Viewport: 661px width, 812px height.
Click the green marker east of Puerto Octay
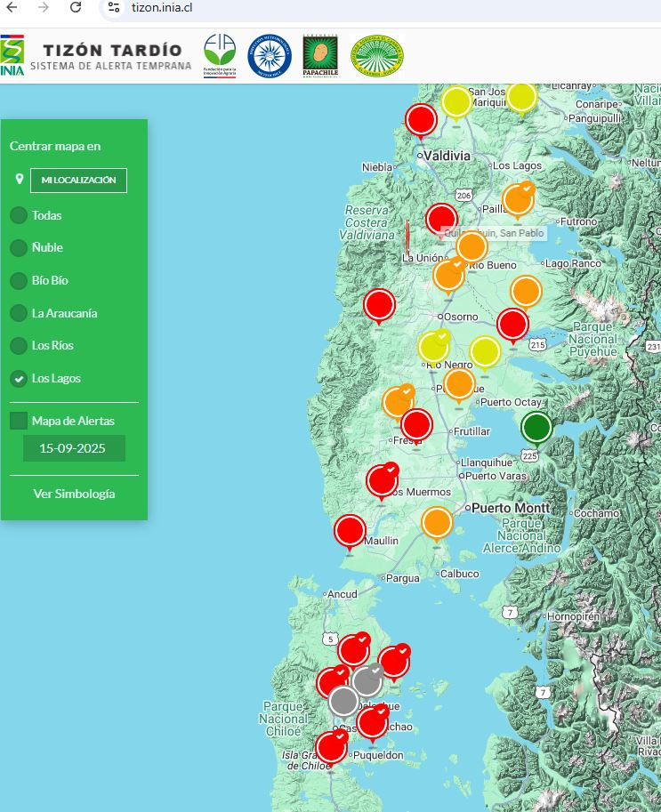tap(536, 428)
